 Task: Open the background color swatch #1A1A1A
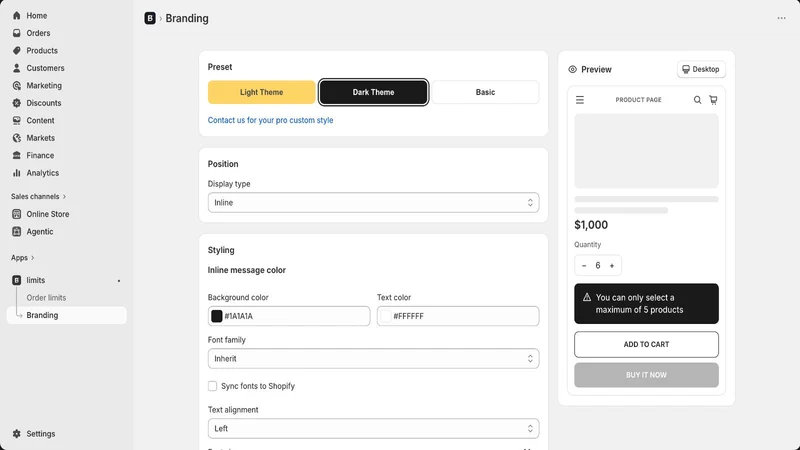216,316
